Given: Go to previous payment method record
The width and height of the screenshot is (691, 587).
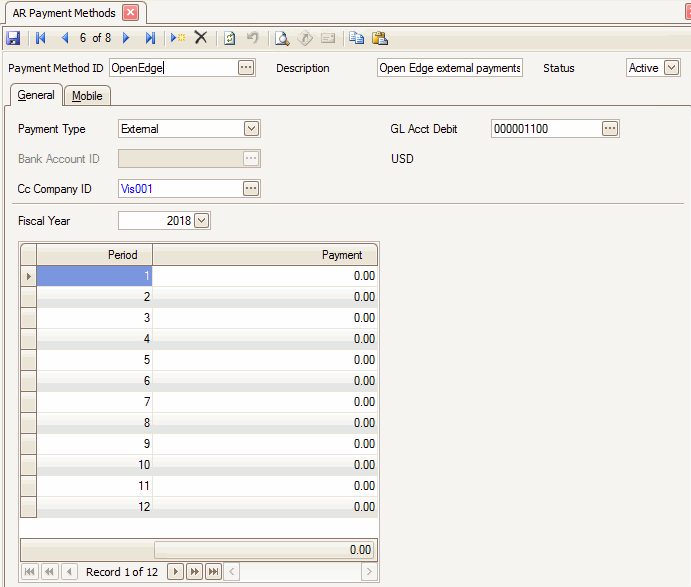Looking at the screenshot, I should click(65, 38).
